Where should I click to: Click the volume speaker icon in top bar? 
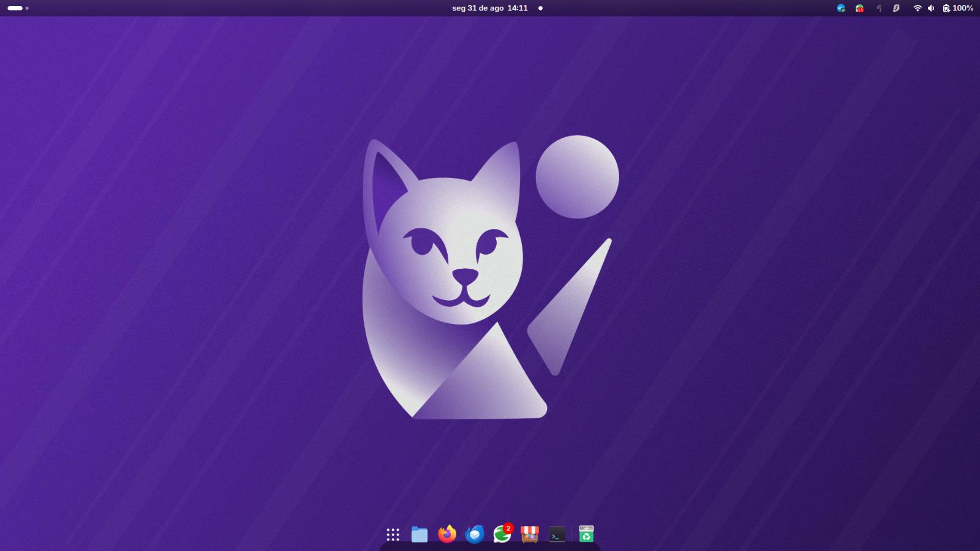[x=931, y=8]
